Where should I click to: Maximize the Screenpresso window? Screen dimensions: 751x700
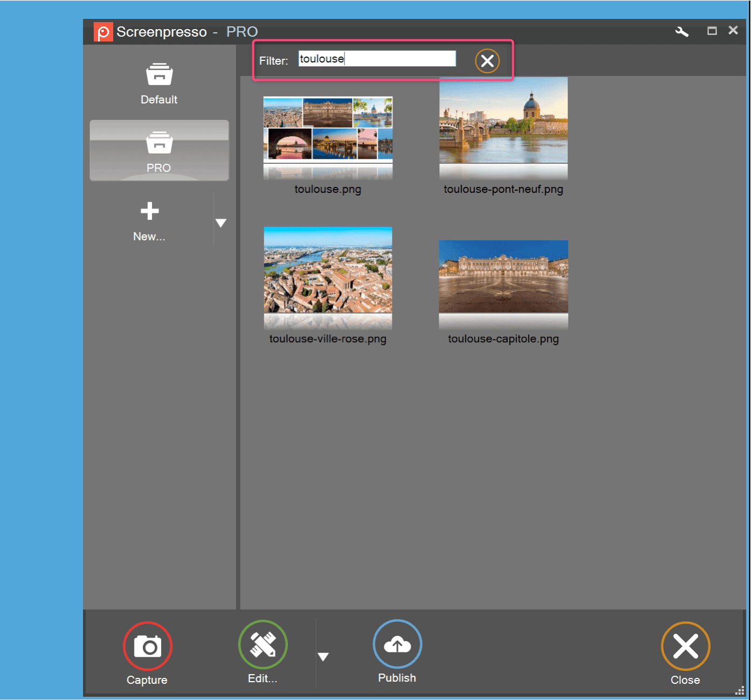pos(712,31)
